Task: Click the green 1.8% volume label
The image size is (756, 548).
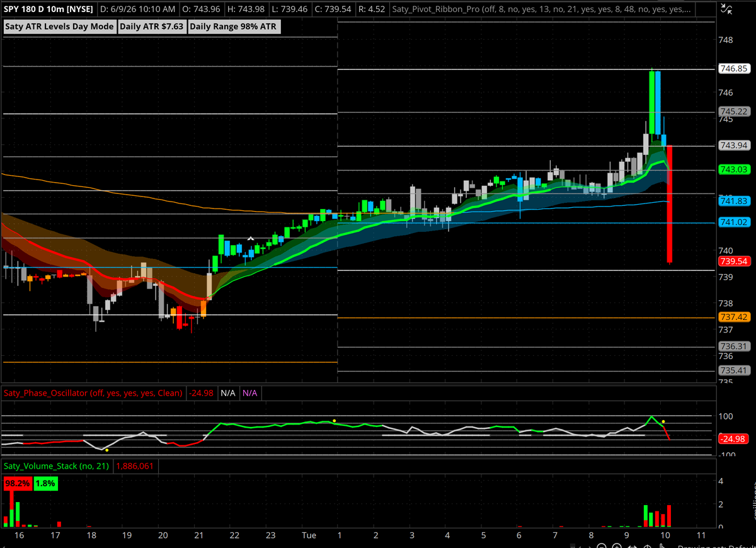Action: (x=45, y=484)
